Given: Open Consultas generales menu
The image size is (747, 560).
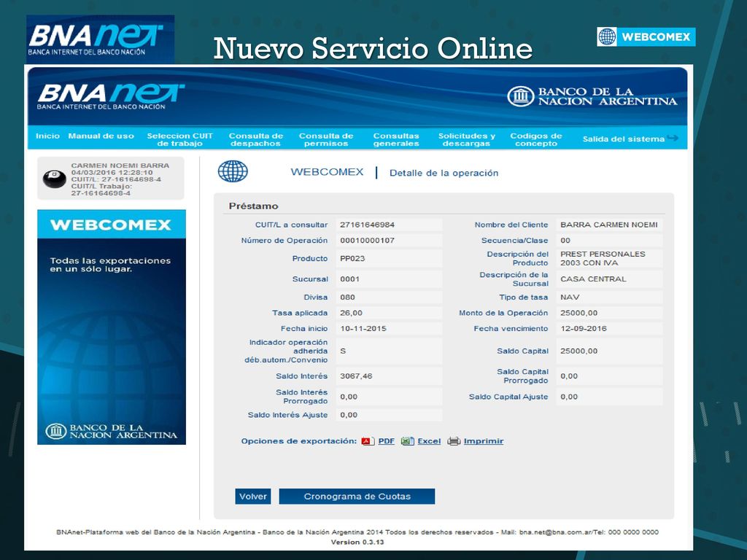Looking at the screenshot, I should pyautogui.click(x=396, y=139).
